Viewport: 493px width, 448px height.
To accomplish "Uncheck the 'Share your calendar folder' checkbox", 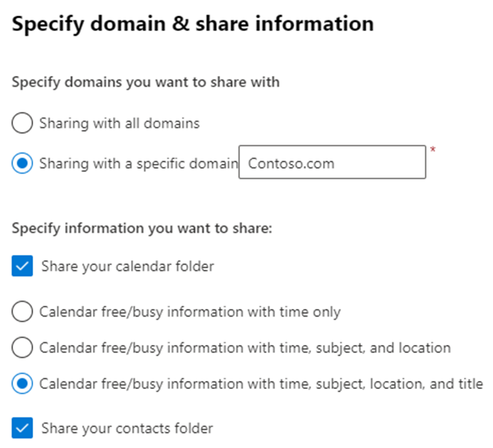I will [22, 266].
